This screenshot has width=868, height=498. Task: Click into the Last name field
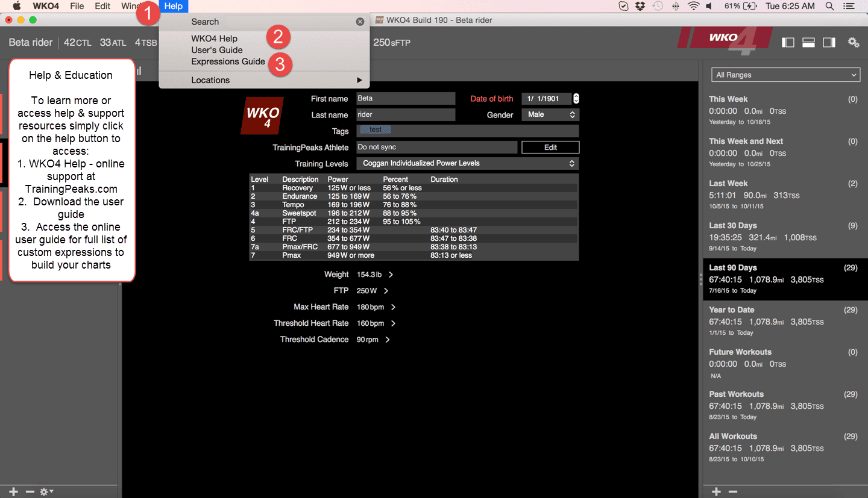(x=406, y=114)
